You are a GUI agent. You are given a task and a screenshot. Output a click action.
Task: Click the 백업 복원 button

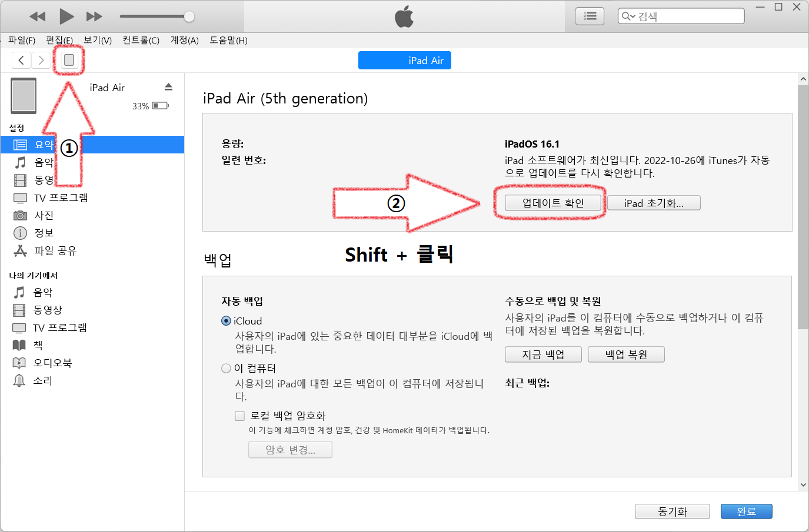click(x=626, y=354)
